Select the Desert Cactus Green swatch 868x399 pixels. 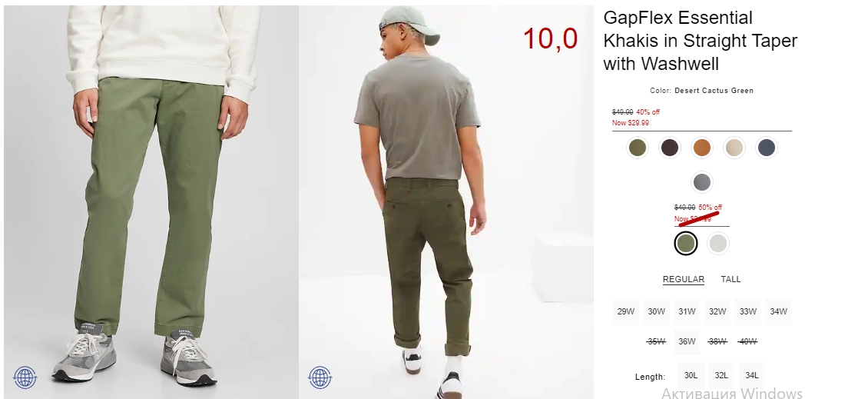tap(686, 243)
